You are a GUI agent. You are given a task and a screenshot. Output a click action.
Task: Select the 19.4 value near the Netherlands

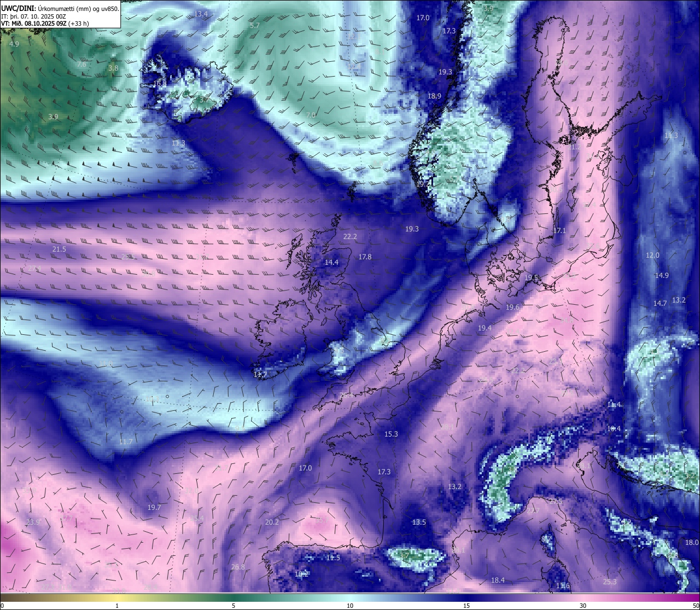coord(485,328)
